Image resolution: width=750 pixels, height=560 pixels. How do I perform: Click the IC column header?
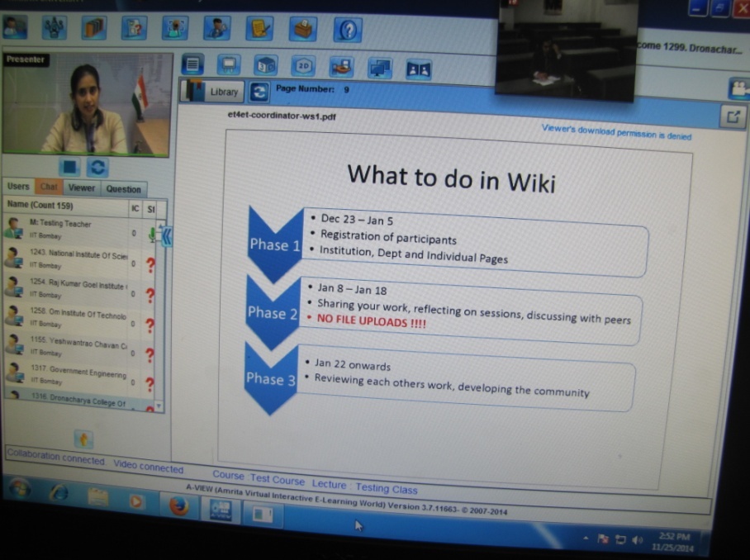point(135,208)
